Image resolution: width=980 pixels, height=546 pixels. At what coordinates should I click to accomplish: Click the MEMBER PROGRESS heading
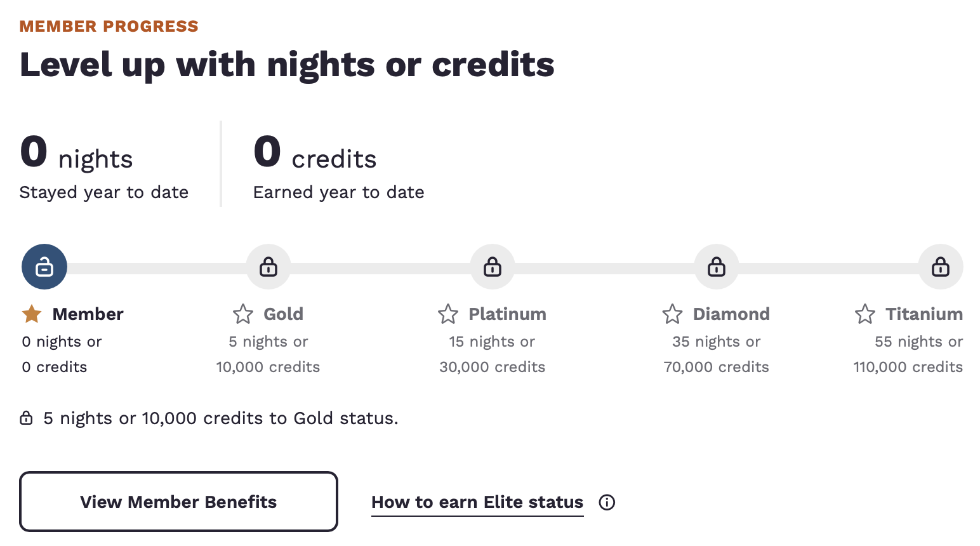tap(109, 26)
